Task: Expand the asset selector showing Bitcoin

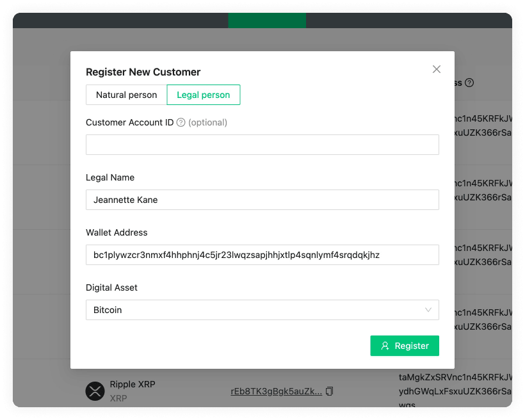Action: (262, 310)
